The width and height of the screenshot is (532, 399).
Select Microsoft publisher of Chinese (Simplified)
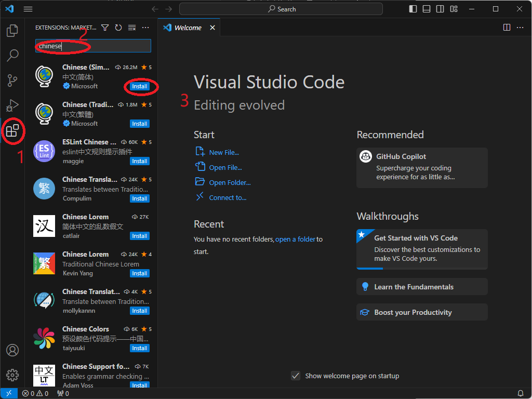(85, 86)
